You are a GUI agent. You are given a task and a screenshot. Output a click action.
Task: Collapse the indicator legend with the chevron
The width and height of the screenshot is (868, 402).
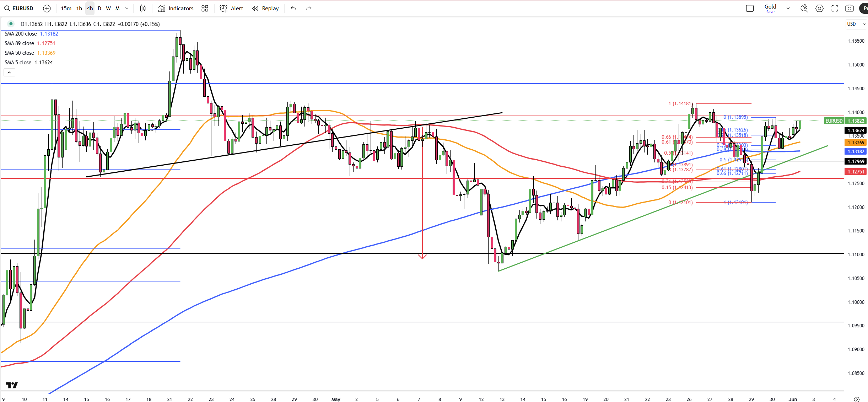click(9, 73)
